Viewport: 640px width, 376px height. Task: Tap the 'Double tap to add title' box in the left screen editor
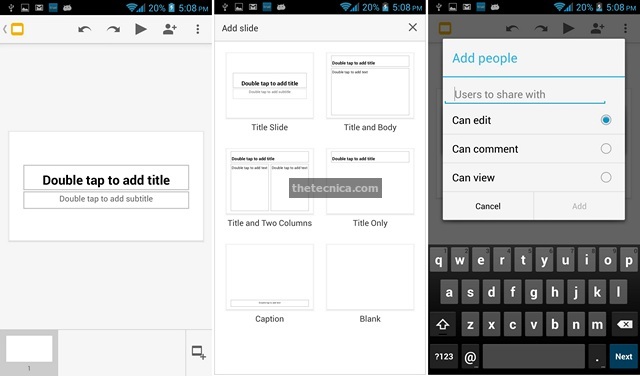click(106, 178)
